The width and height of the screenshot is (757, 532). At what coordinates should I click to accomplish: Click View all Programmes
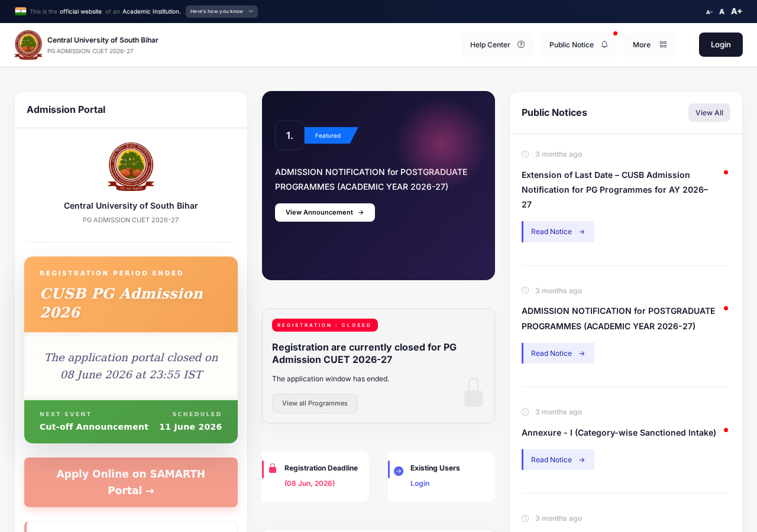point(315,403)
